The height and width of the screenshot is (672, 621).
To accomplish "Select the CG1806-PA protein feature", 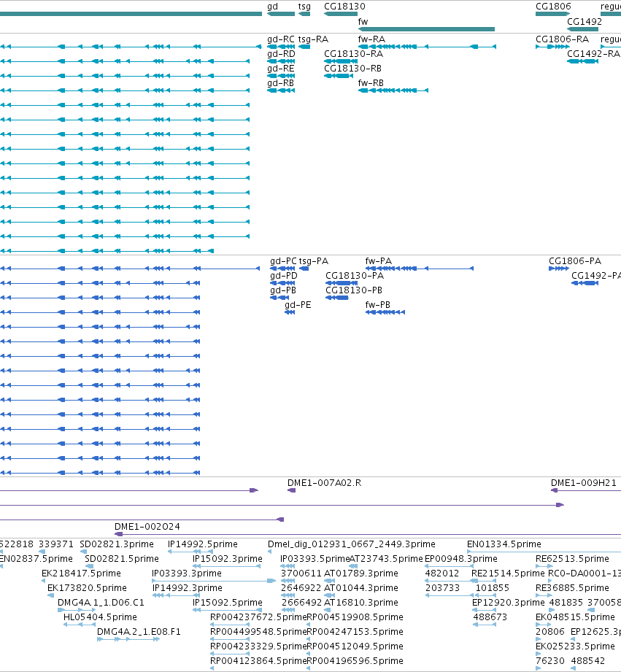I will pyautogui.click(x=559, y=269).
